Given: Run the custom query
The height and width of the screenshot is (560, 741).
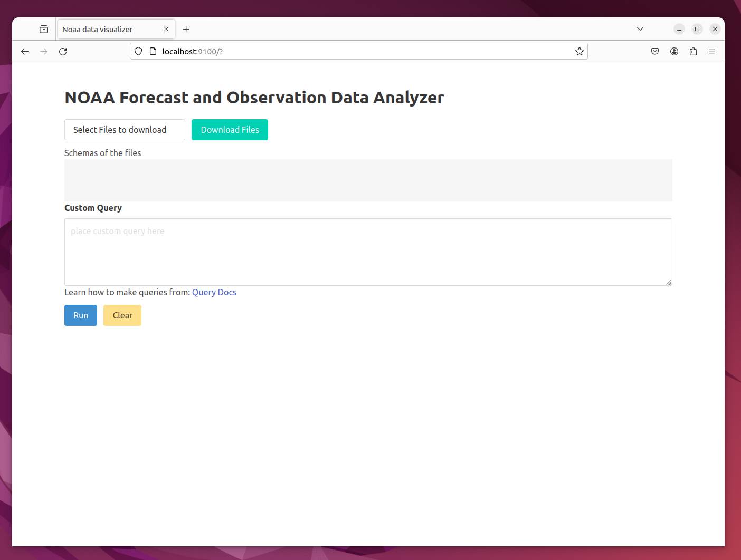Looking at the screenshot, I should [81, 315].
